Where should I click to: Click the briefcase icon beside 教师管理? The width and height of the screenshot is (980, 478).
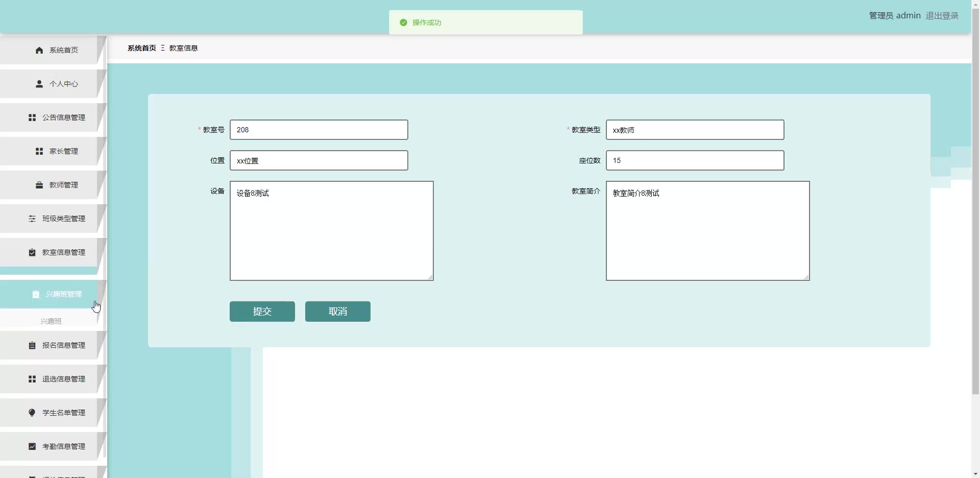coord(39,185)
